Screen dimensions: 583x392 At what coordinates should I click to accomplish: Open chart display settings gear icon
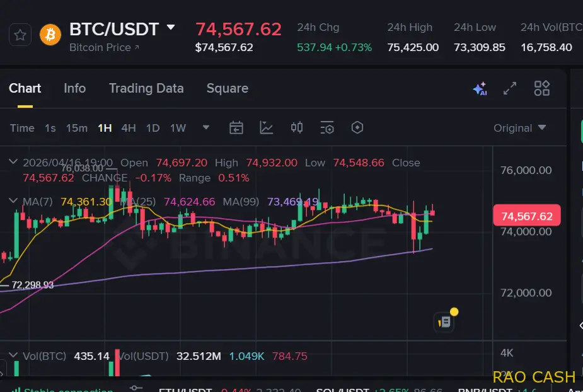(327, 127)
